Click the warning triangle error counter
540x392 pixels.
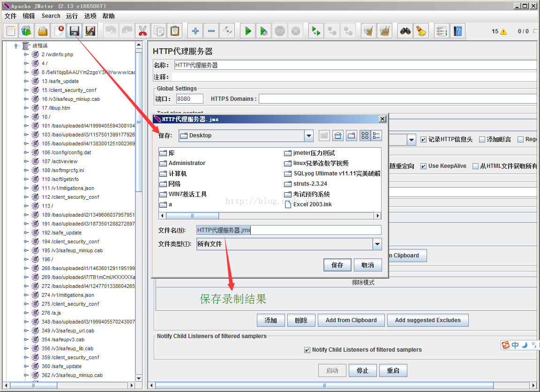[x=503, y=32]
